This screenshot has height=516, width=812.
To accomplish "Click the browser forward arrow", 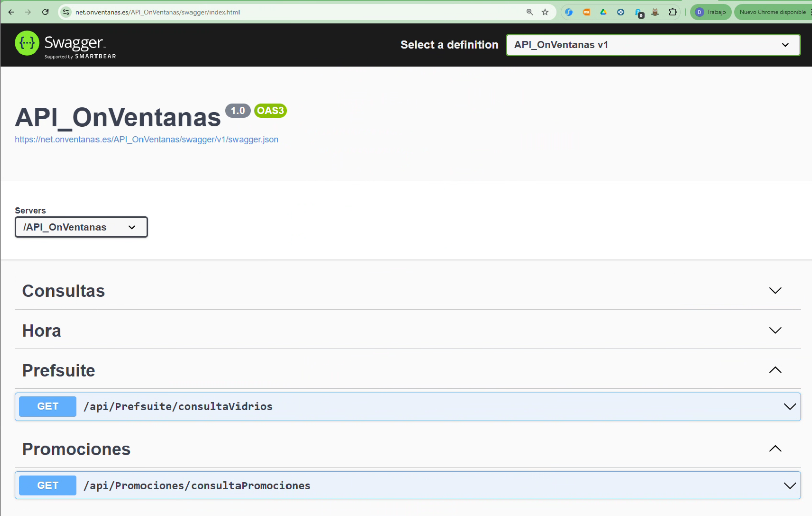I will tap(28, 12).
